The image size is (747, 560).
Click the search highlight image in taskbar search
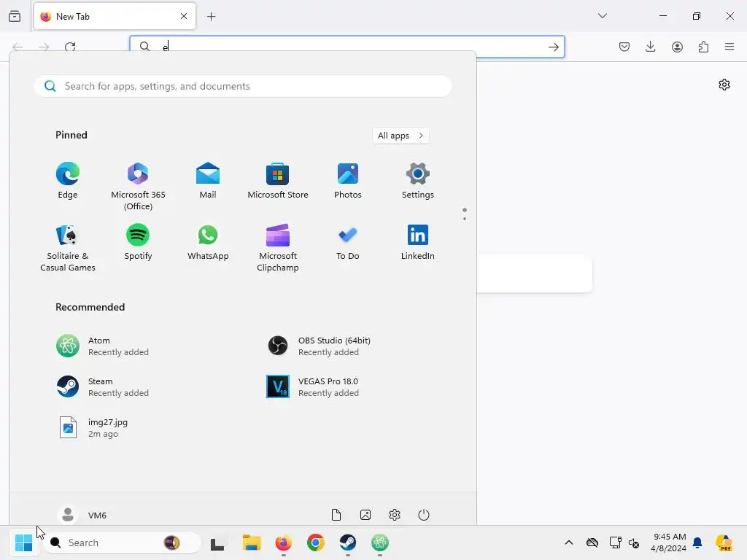tap(172, 542)
